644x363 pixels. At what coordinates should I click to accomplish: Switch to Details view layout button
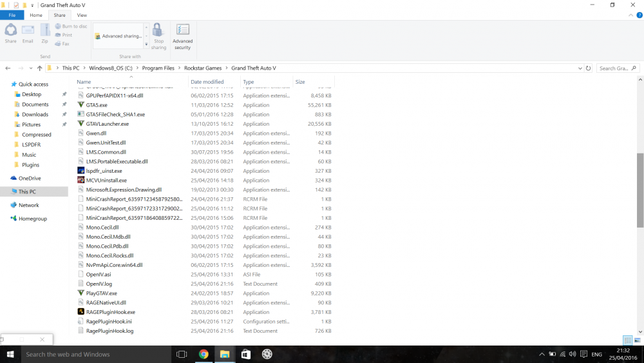[x=627, y=340]
